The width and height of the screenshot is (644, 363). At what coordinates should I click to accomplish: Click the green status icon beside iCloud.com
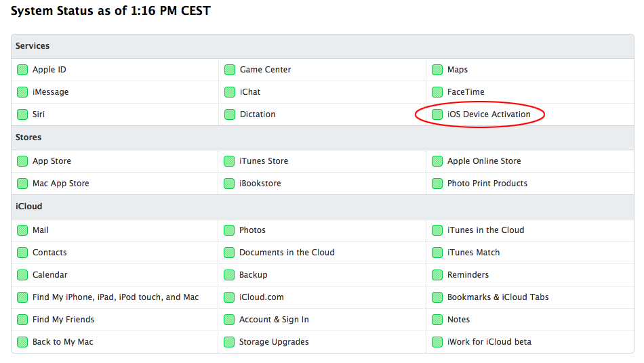[229, 297]
